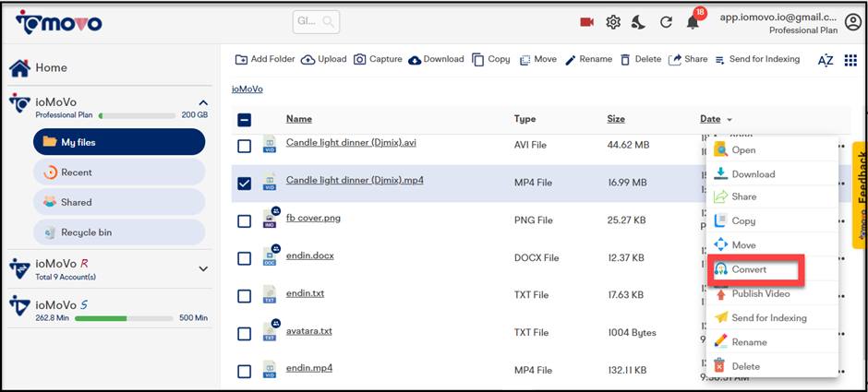Open Recycle bin in the sidebar
This screenshot has height=392, width=868.
click(x=119, y=232)
